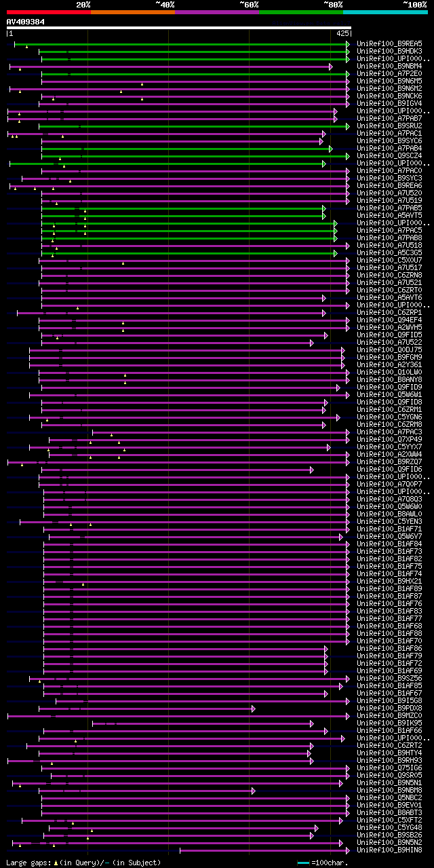
Task: Select the UniRef100_B9N6M5 label
Action: click(389, 81)
